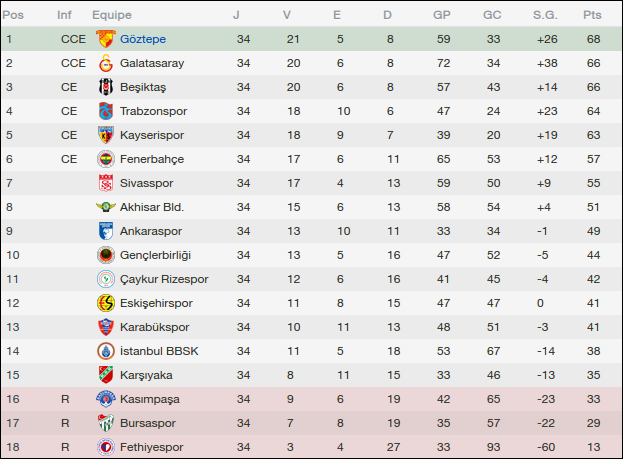Open the Gençlerbirliği team link
Viewport: 623px width, 459px height.
pyautogui.click(x=155, y=255)
